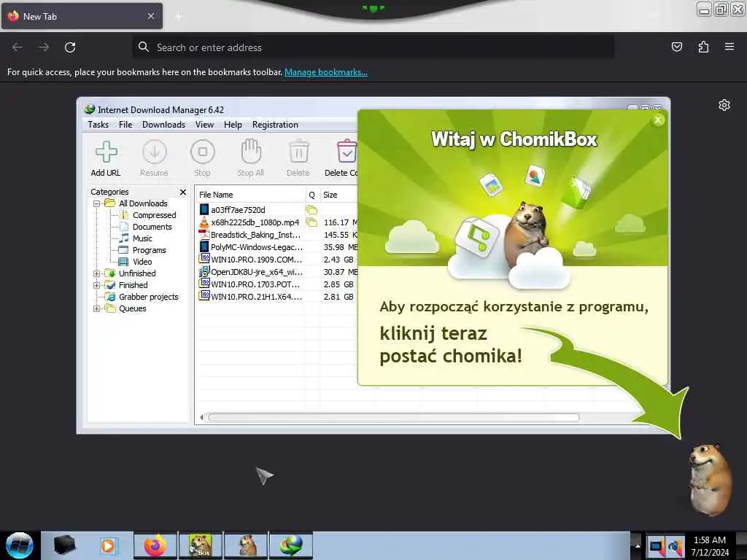
Task: Open the Registration menu
Action: pyautogui.click(x=275, y=124)
